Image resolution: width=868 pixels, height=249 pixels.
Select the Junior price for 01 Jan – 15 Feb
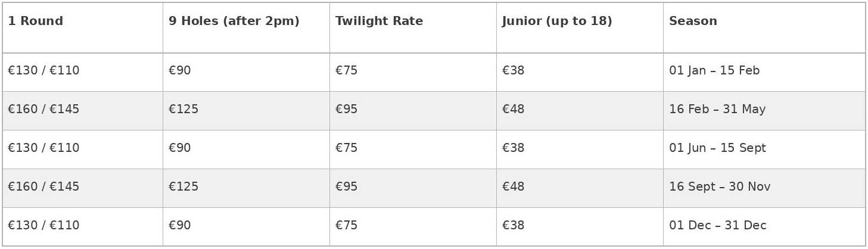point(513,71)
